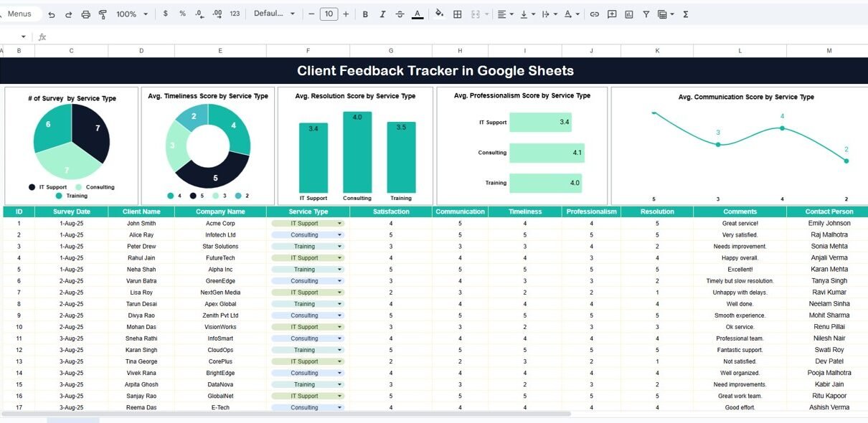Open the Fill color paint bucket

tap(439, 14)
